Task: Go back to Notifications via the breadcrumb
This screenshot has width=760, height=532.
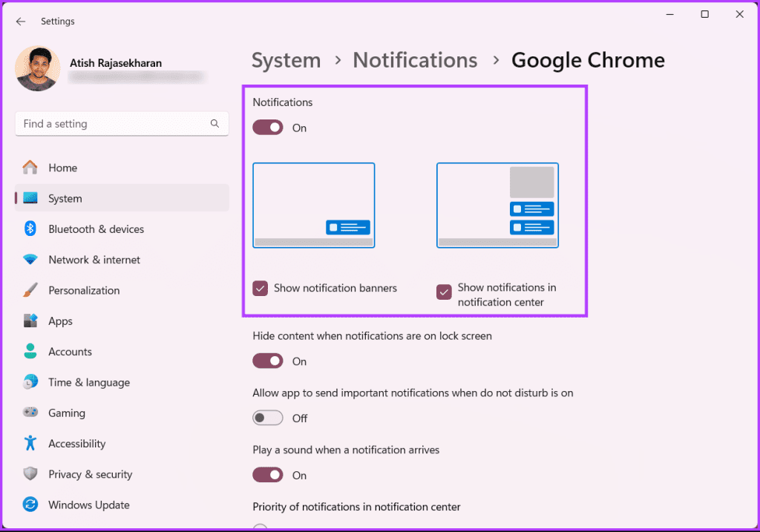Action: [415, 60]
